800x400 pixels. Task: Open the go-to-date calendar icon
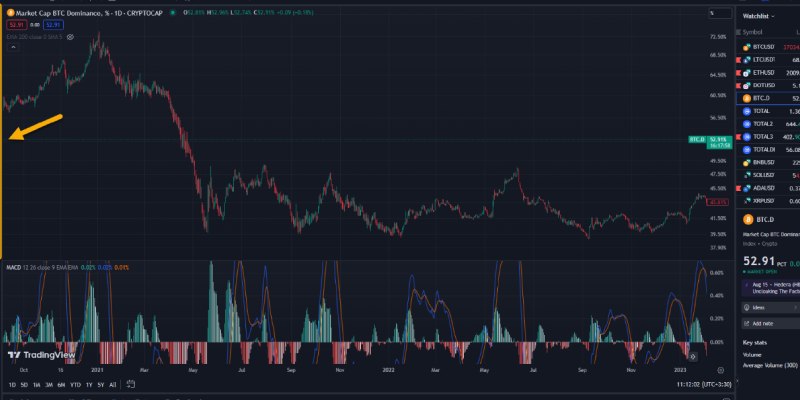pos(130,384)
